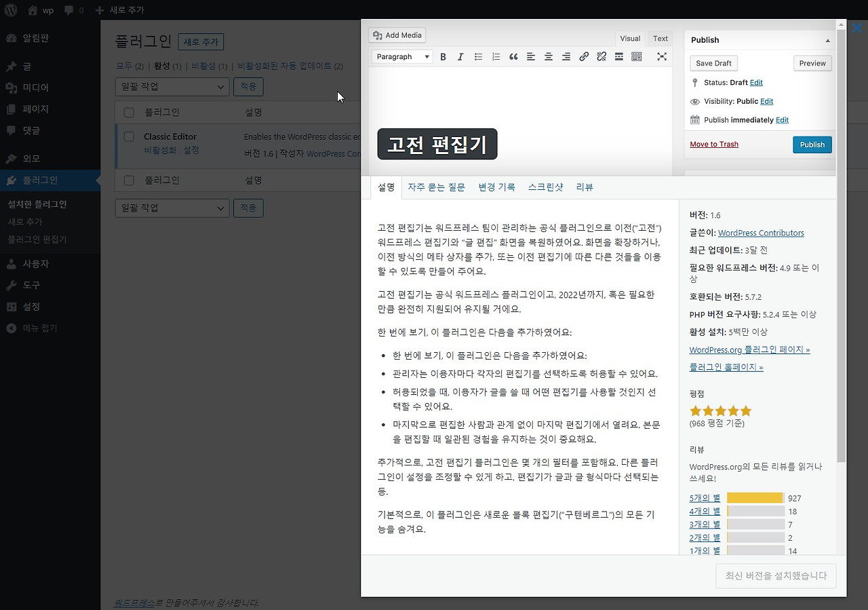Click the fullscreen icon in banner toolbar
This screenshot has height=610, width=868.
tap(662, 57)
